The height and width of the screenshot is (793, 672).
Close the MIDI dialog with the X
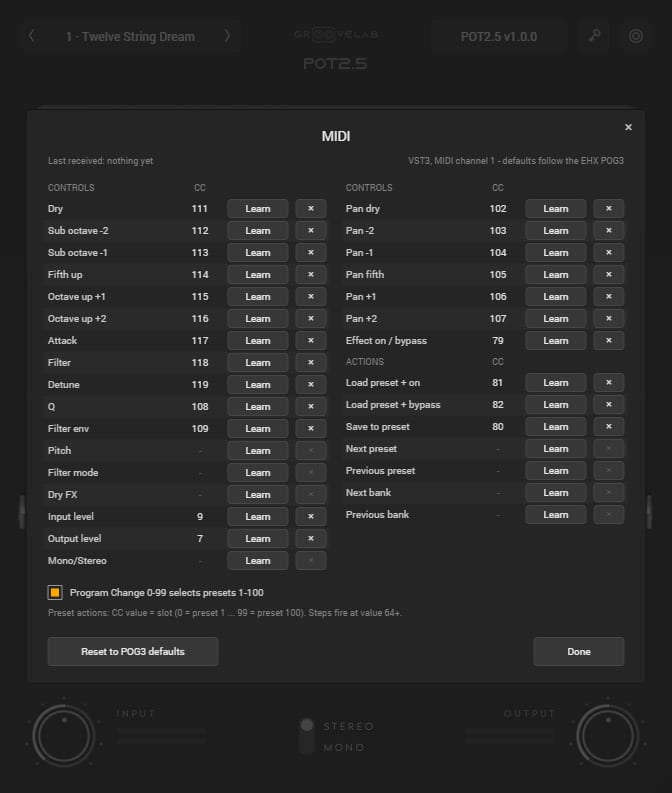point(628,127)
